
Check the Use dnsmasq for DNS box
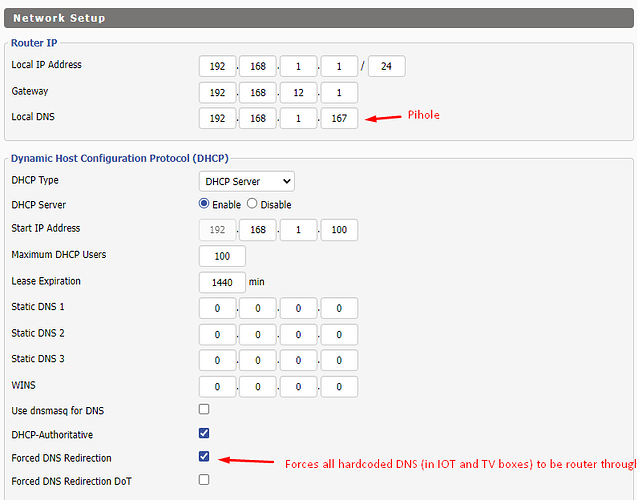[x=204, y=410]
